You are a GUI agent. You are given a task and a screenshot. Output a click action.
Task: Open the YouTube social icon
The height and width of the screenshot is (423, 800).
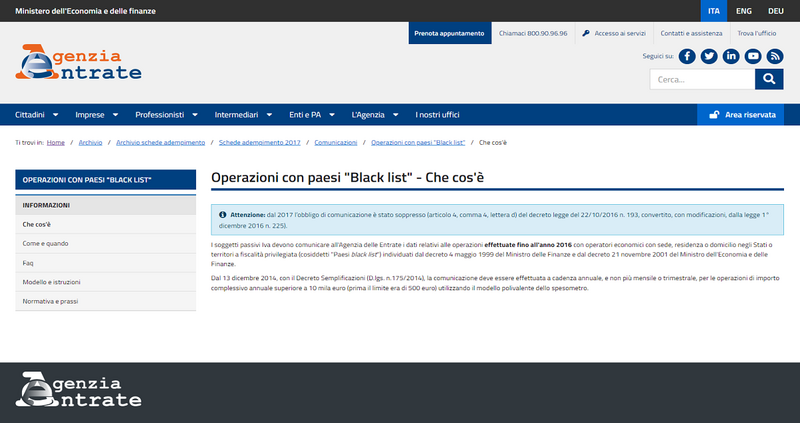pos(753,56)
